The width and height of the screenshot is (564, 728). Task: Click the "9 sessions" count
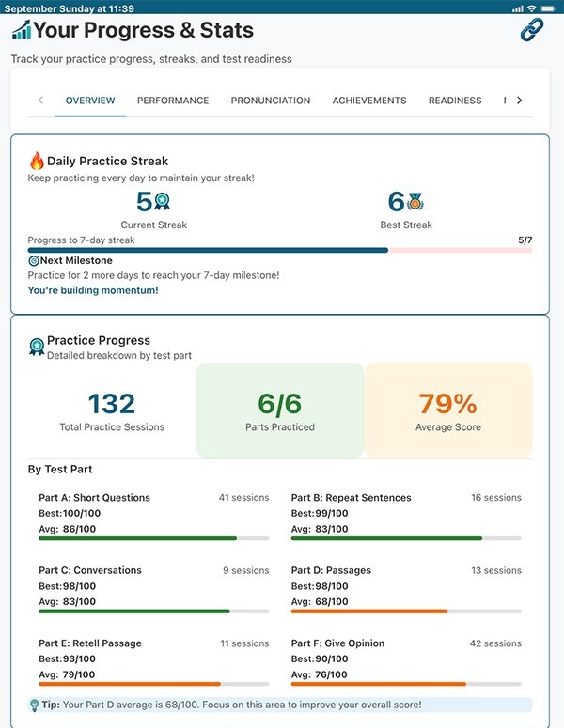tap(245, 570)
